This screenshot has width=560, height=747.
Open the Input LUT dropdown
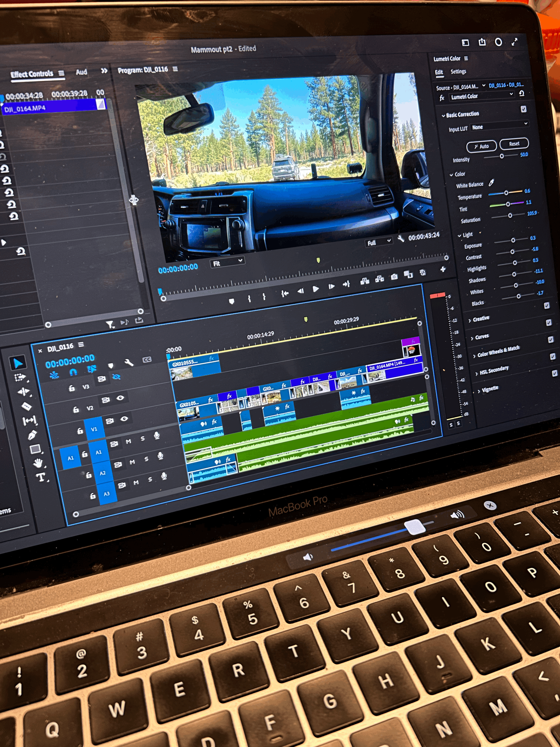(x=500, y=126)
